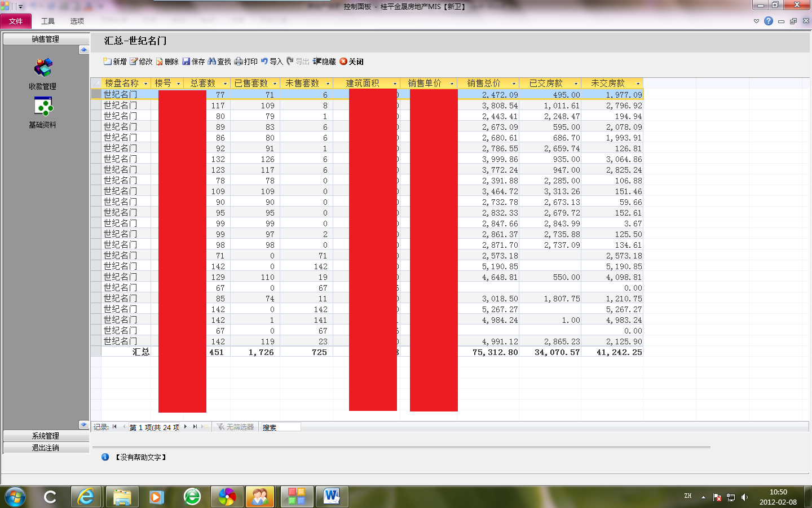
Task: Open the Windows Start orb
Action: pyautogui.click(x=15, y=497)
